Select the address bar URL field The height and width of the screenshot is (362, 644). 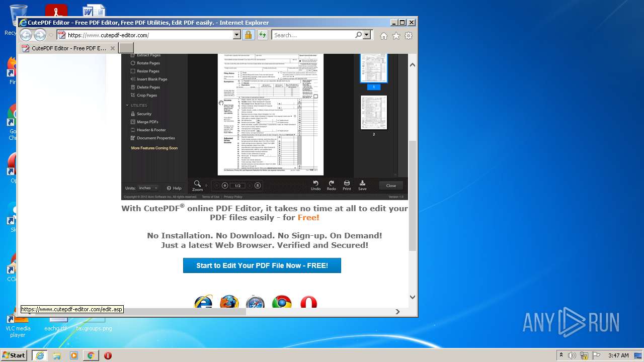pyautogui.click(x=149, y=35)
